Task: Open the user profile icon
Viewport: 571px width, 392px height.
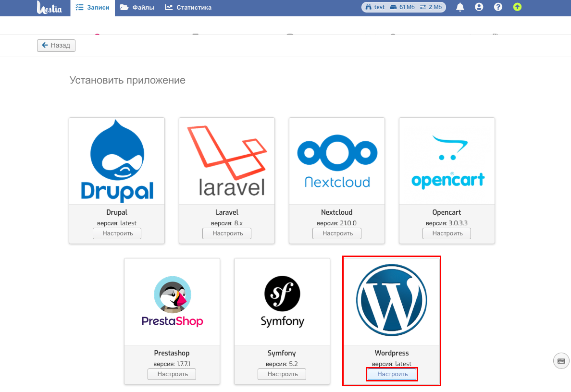Action: pos(479,7)
